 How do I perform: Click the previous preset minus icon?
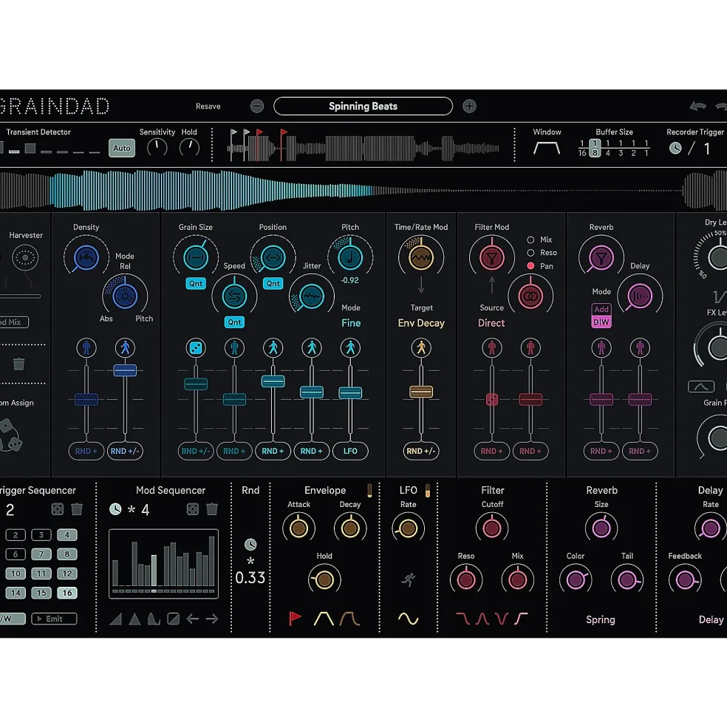point(256,106)
